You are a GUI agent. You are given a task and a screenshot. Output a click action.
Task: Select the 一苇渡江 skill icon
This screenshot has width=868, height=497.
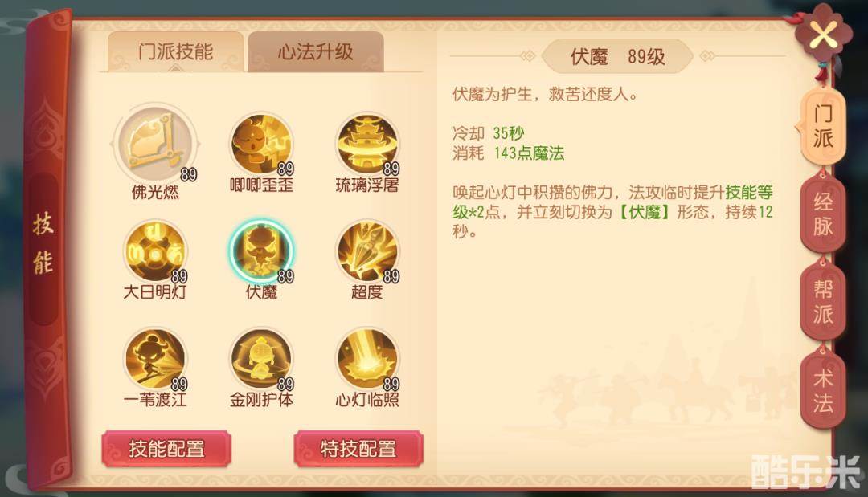156,360
